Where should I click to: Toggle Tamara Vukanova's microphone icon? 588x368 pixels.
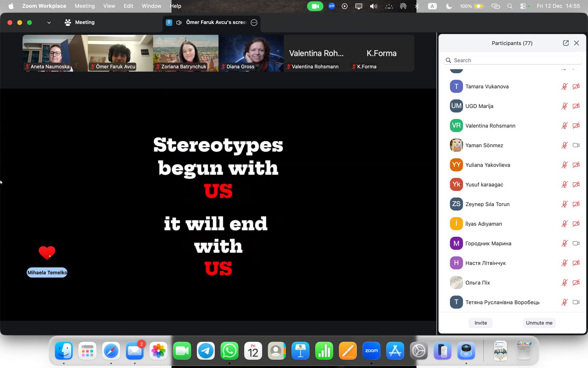[564, 86]
